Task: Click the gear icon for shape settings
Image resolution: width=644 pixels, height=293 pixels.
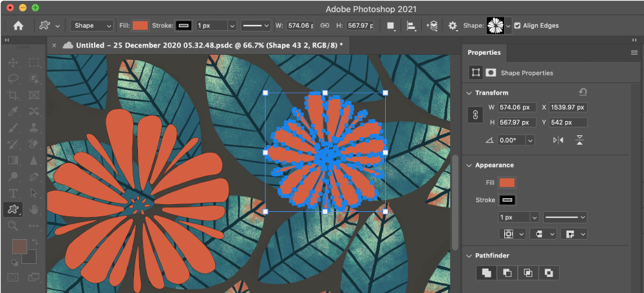Action: [453, 26]
